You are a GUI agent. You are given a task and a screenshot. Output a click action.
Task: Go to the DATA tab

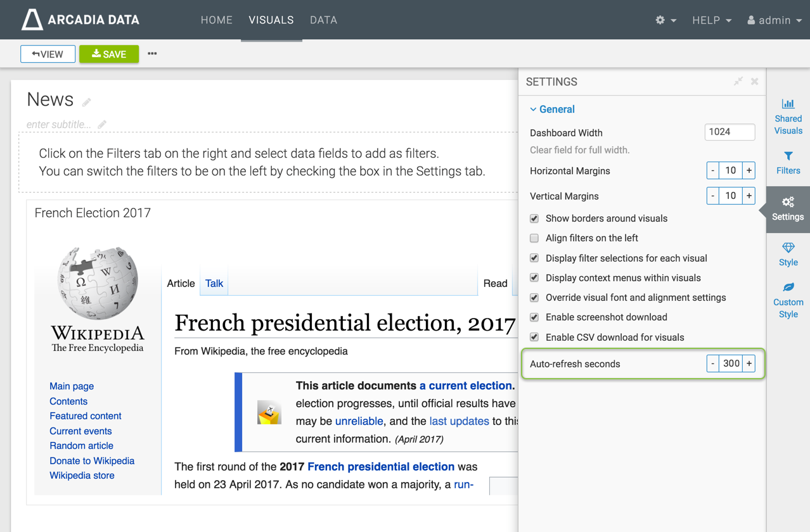click(x=323, y=20)
